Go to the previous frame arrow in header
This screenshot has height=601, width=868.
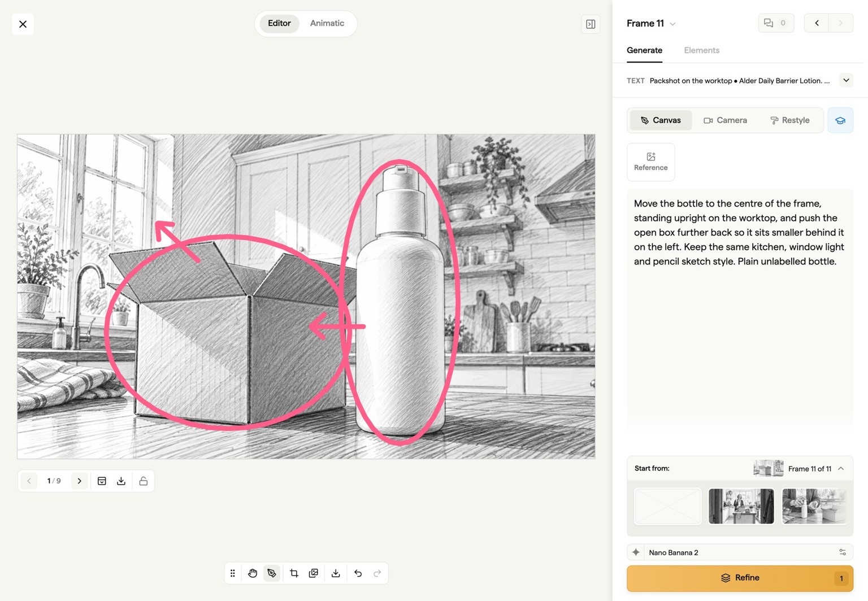(817, 23)
